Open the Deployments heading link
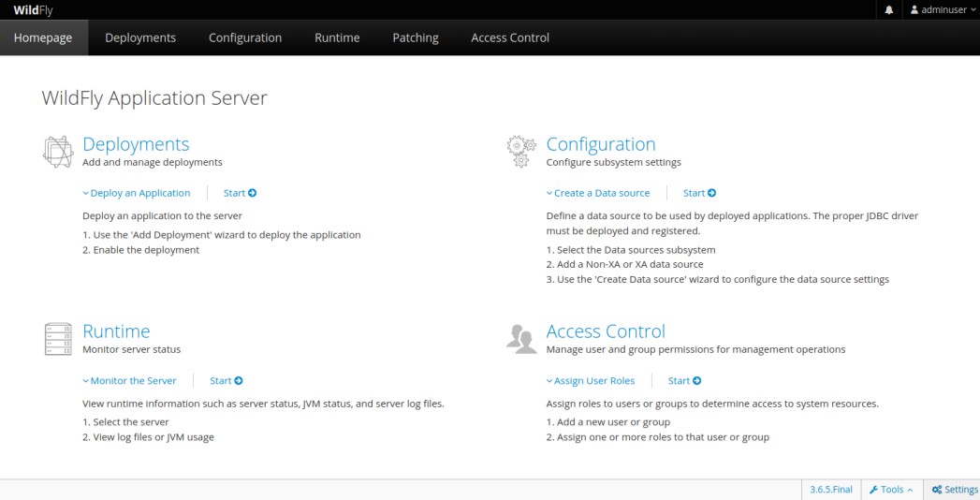Image resolution: width=980 pixels, height=500 pixels. [x=136, y=144]
